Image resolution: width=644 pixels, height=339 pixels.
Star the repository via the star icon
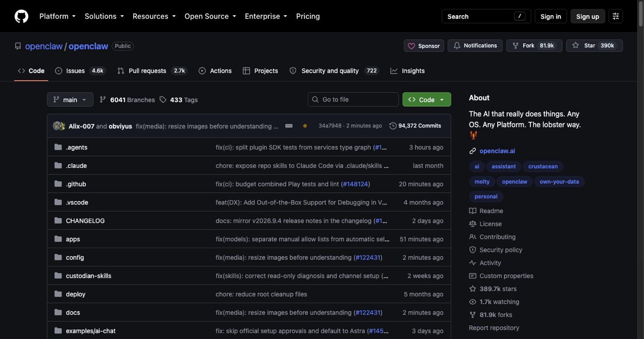click(x=576, y=46)
